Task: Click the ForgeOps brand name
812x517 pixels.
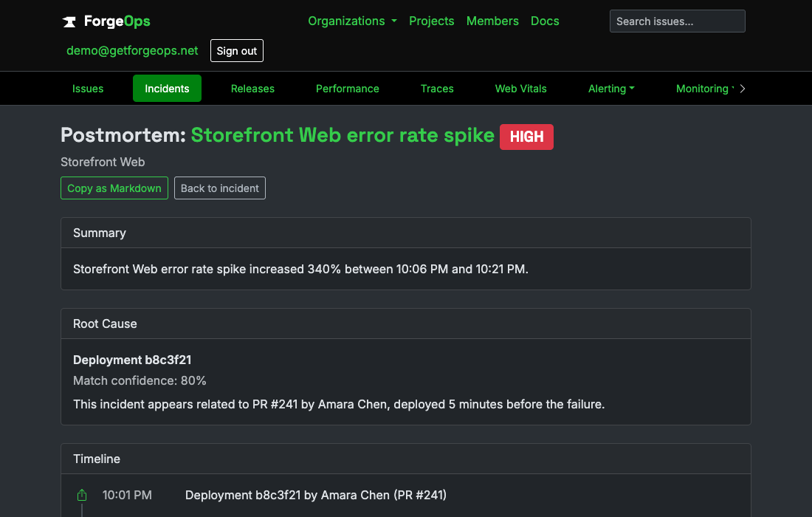Action: tap(117, 21)
